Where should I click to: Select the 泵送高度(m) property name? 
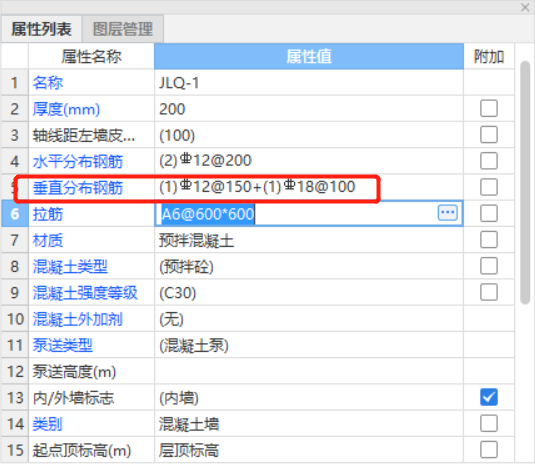coord(74,372)
